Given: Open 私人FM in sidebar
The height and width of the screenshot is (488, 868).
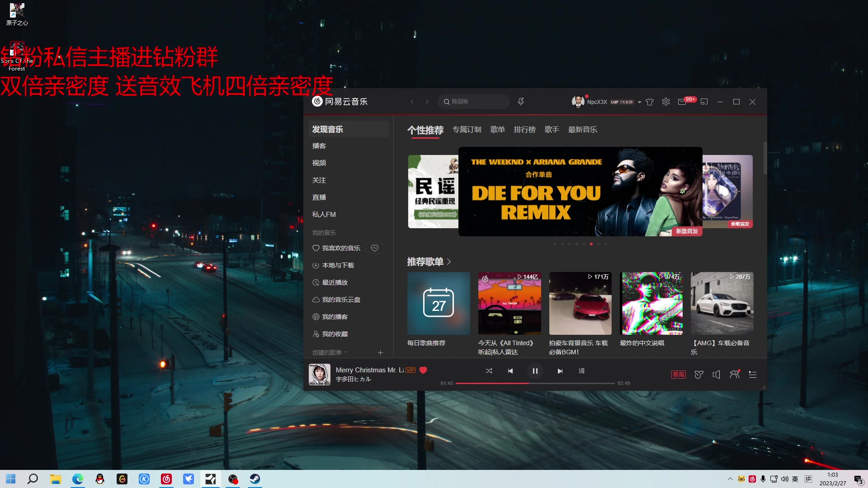Looking at the screenshot, I should (x=324, y=215).
